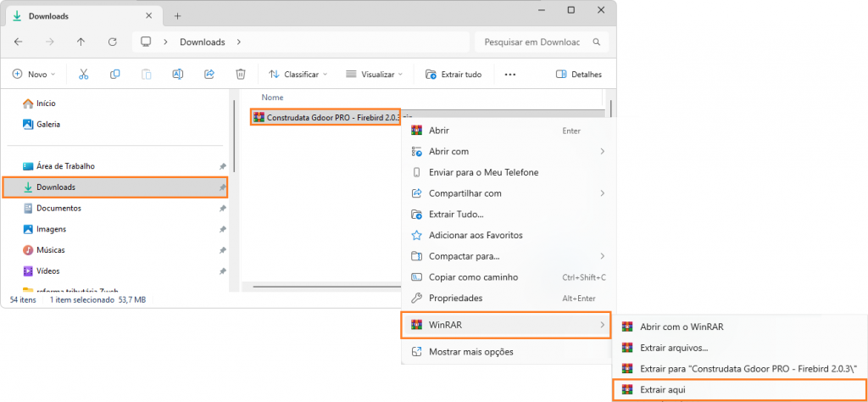Click the This PC monitor icon in address bar

pos(146,42)
